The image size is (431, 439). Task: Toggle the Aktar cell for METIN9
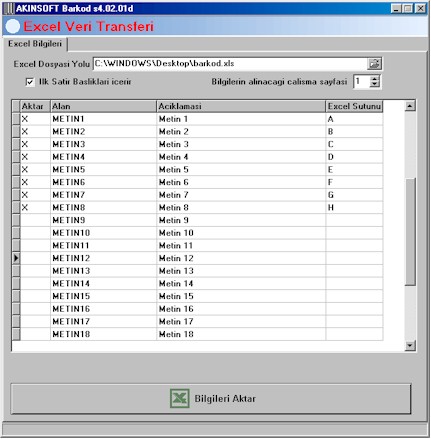tap(35, 220)
